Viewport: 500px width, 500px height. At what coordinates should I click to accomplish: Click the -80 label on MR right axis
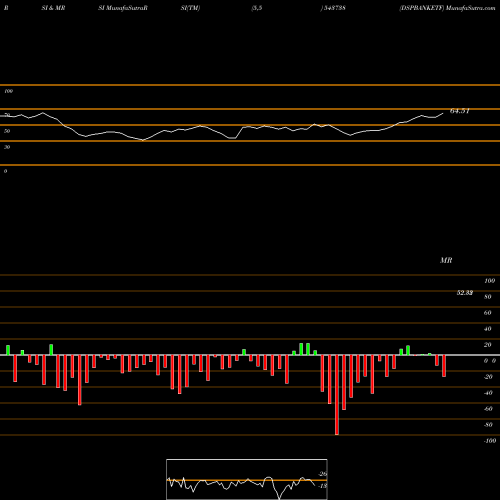[x=488, y=425]
